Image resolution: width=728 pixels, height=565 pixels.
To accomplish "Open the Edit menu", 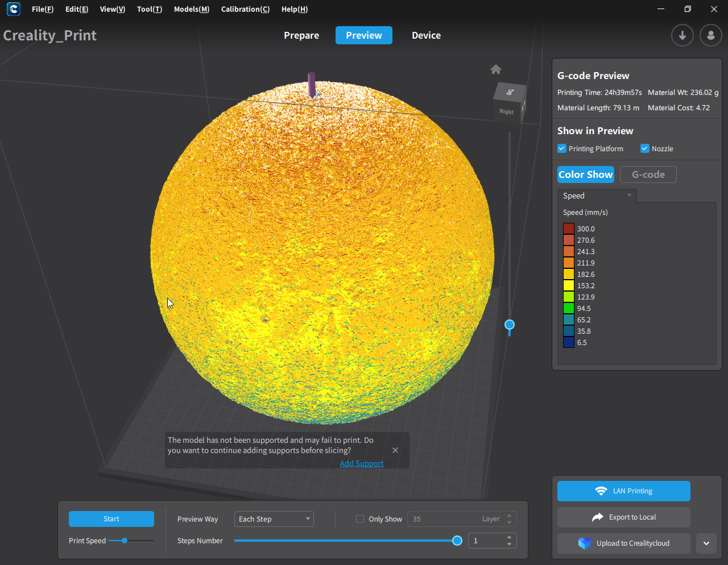I will (77, 9).
